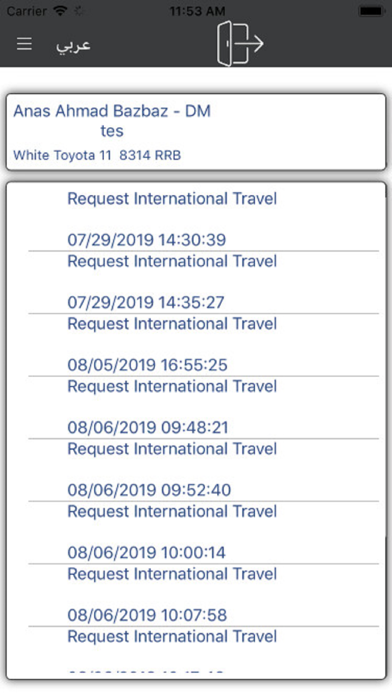Select White Toyota 11 8314 RRB text
Image resolution: width=392 pixels, height=696 pixels.
(97, 155)
